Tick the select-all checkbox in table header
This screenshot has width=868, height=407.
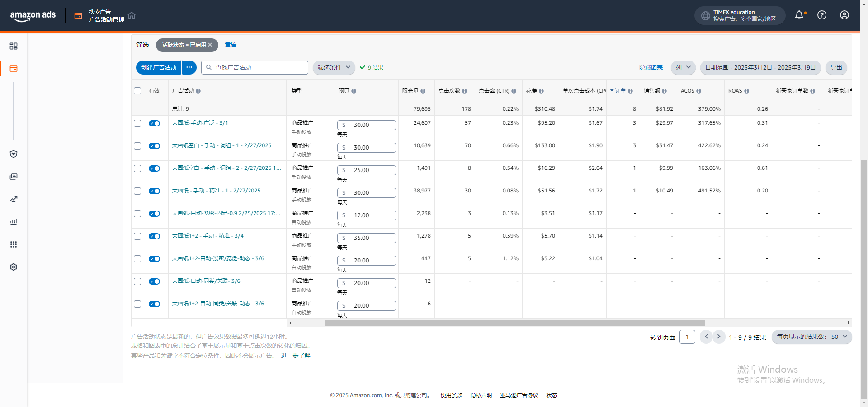137,91
